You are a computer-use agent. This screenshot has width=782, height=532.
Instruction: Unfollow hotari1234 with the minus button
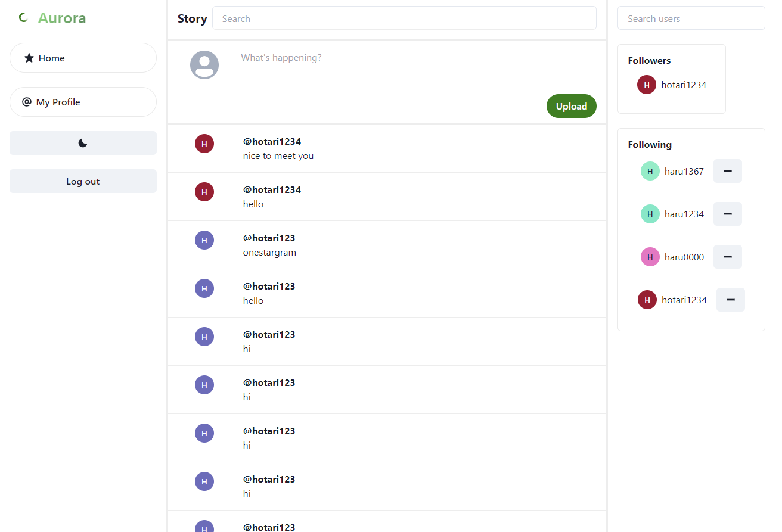731,300
